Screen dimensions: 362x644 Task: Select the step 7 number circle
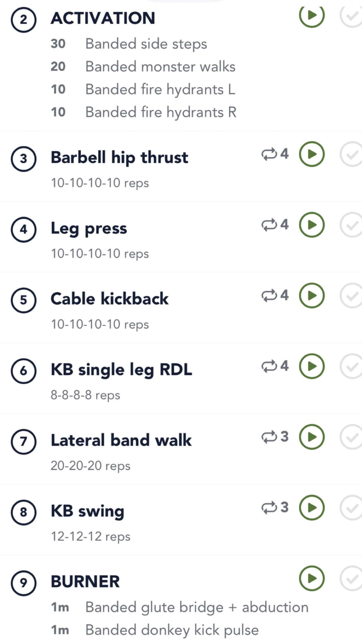point(24,441)
